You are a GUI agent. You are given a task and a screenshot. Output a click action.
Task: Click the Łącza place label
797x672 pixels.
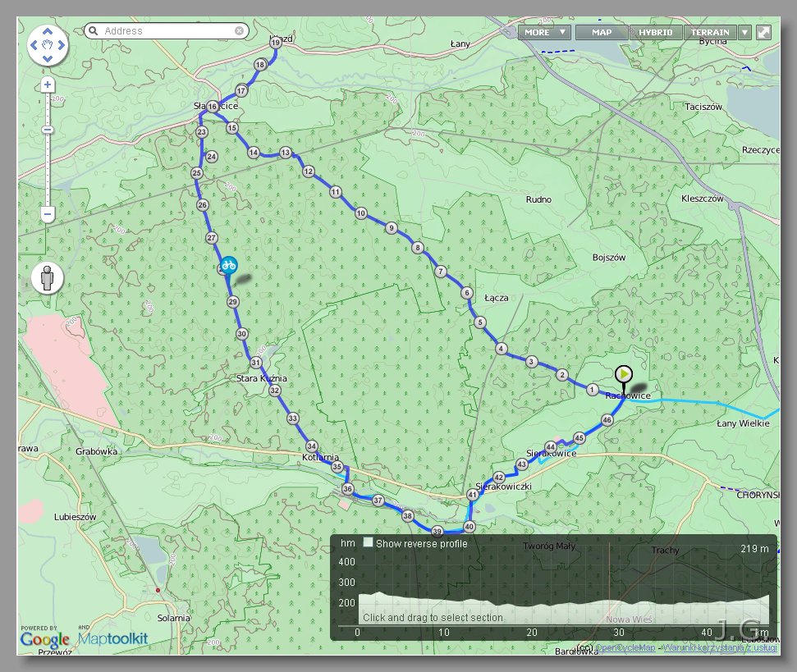pyautogui.click(x=497, y=298)
